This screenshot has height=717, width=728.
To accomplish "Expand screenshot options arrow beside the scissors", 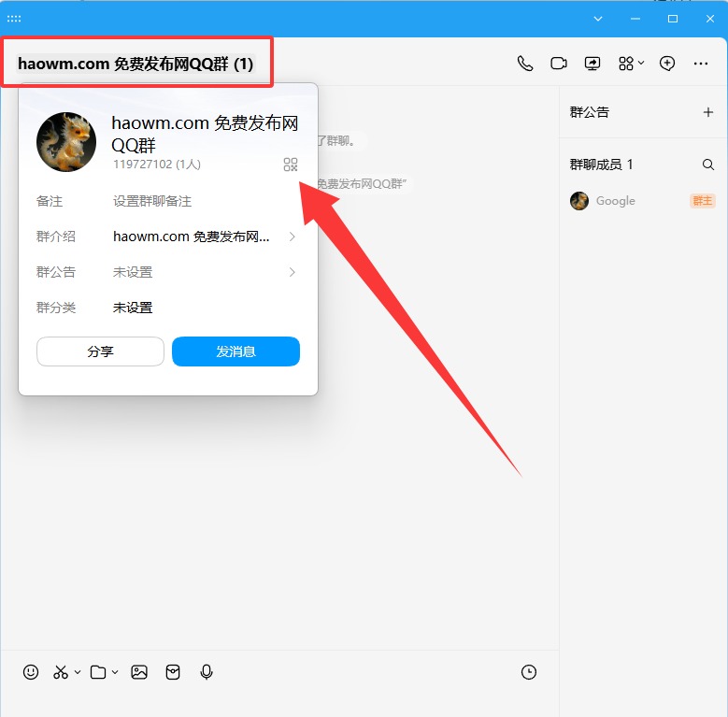I will point(78,671).
